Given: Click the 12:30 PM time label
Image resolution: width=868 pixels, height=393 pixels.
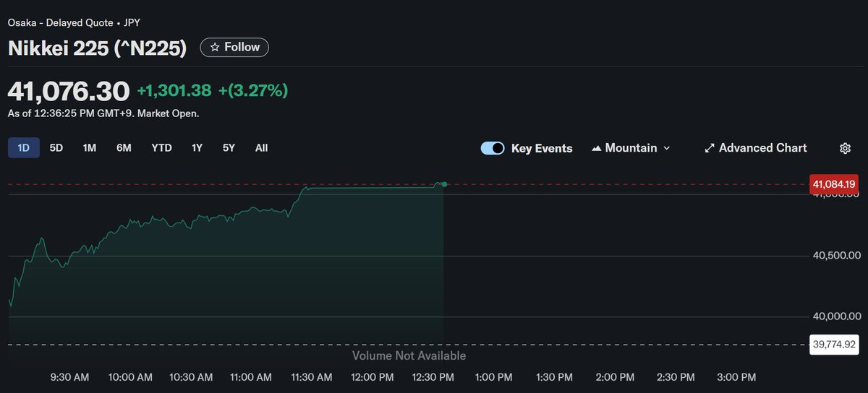Looking at the screenshot, I should tap(433, 377).
